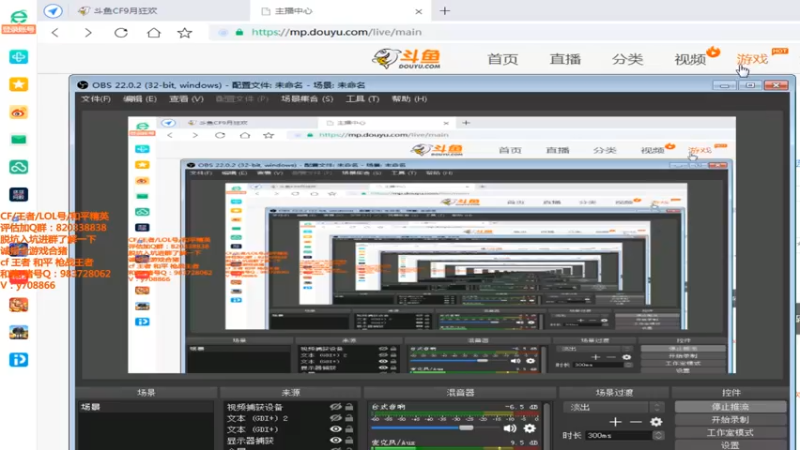Select the 主播中心 browser tab
Screen dimensions: 800x450
(x=339, y=11)
